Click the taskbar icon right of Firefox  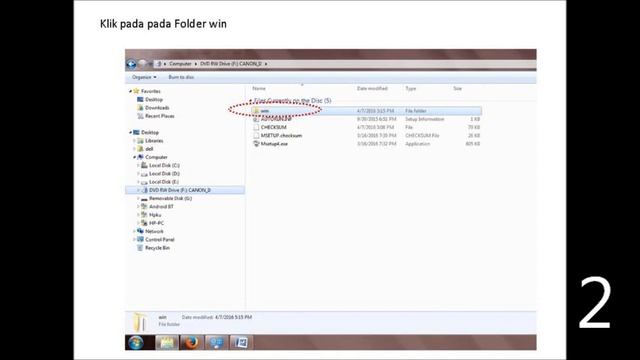coord(216,342)
